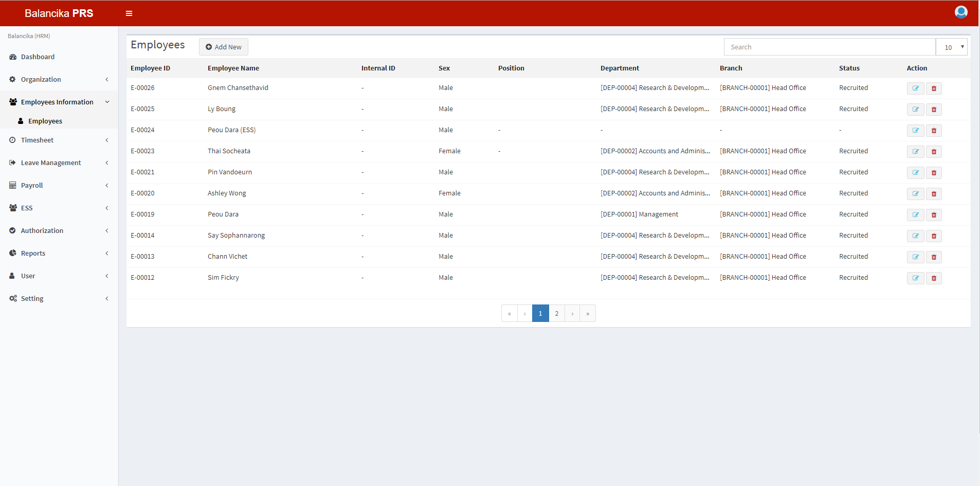Expand the Authorization menu
This screenshot has height=486, width=980.
coord(59,230)
